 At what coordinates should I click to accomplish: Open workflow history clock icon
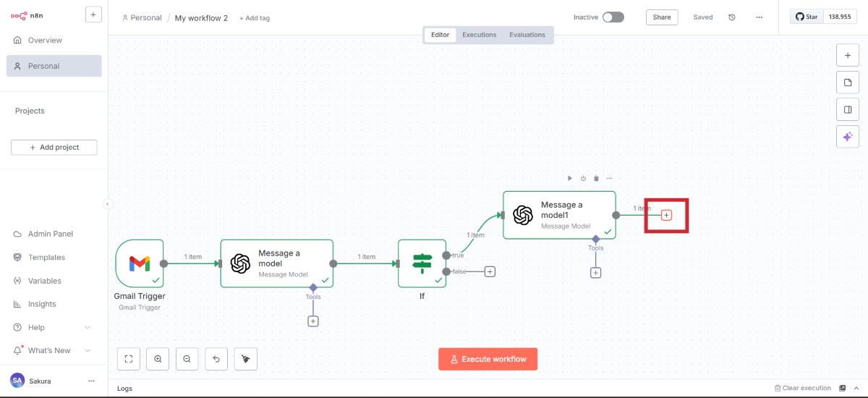732,17
